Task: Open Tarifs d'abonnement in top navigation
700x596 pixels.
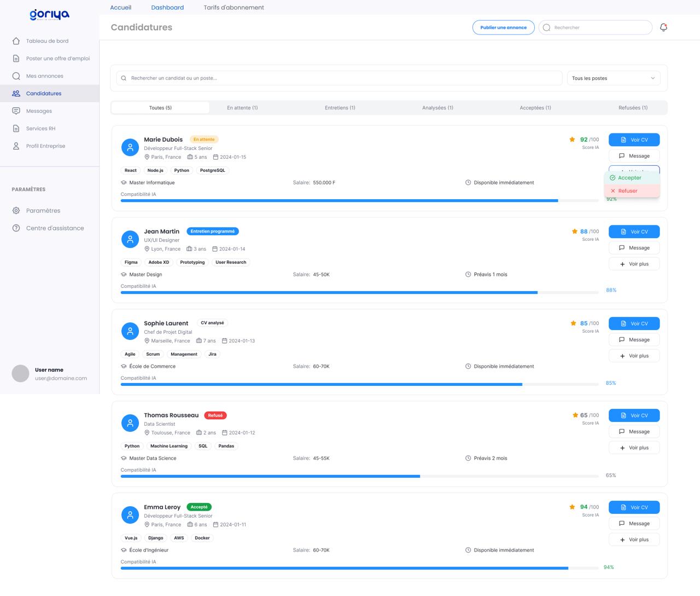Action: 234,8
